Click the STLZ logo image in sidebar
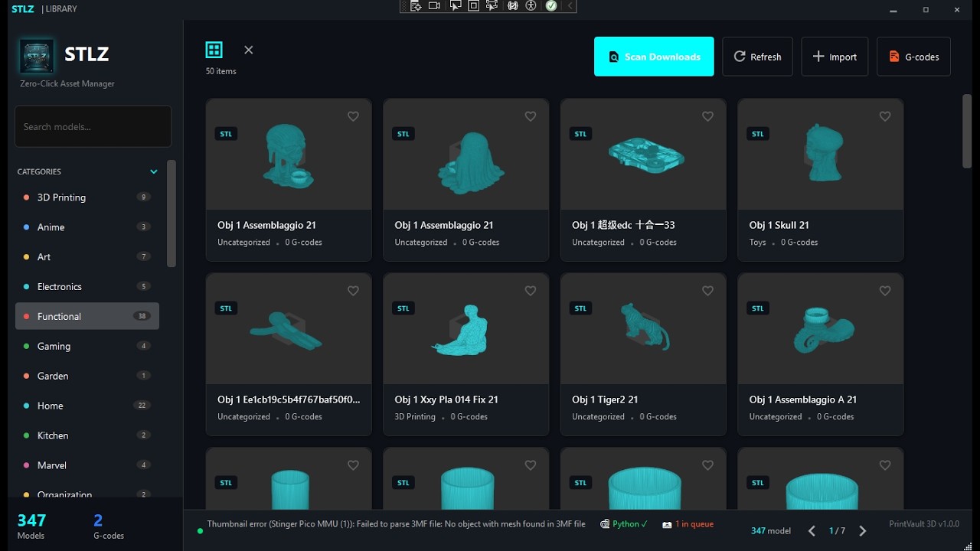Screen dimensions: 980x551 [x=37, y=55]
